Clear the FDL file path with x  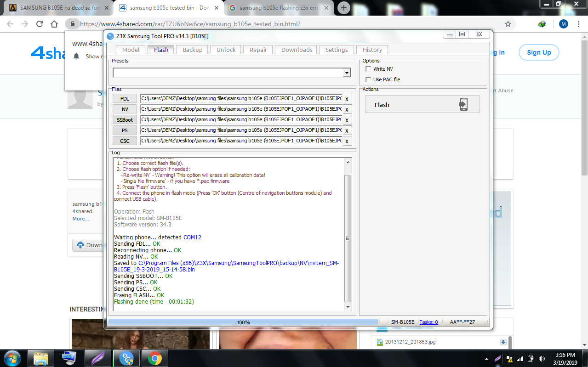(x=347, y=99)
